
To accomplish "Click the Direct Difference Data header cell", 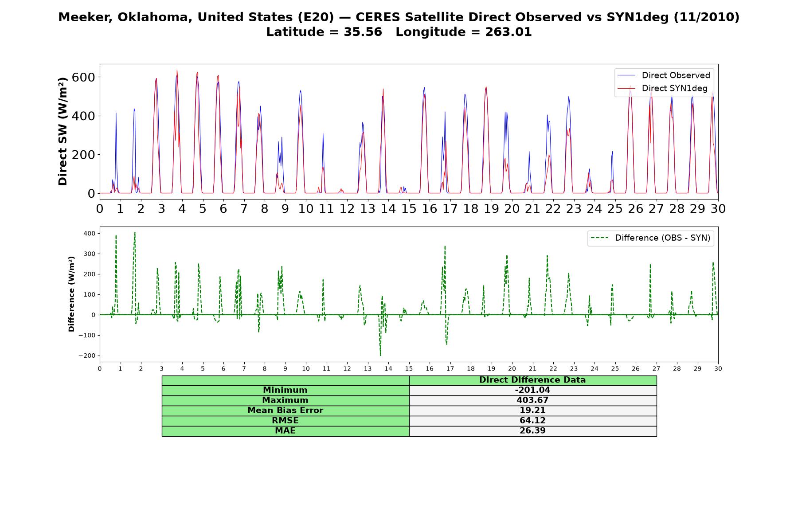I will click(533, 380).
